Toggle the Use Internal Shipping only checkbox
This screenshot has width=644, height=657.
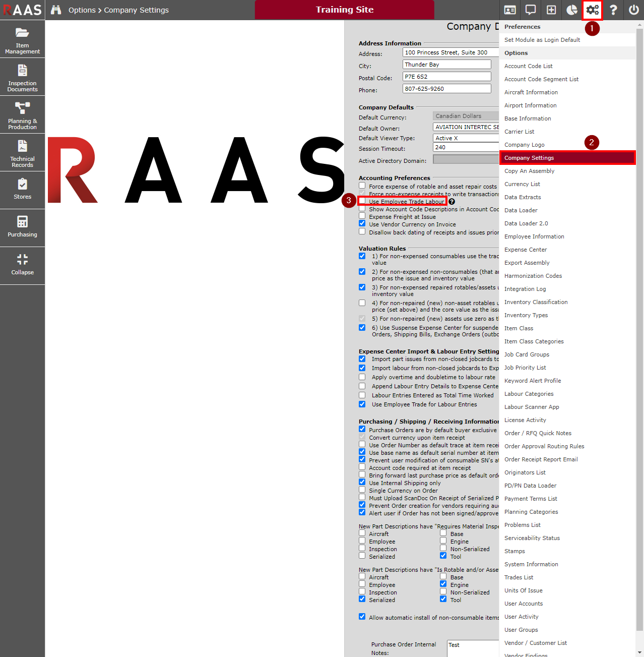click(362, 482)
